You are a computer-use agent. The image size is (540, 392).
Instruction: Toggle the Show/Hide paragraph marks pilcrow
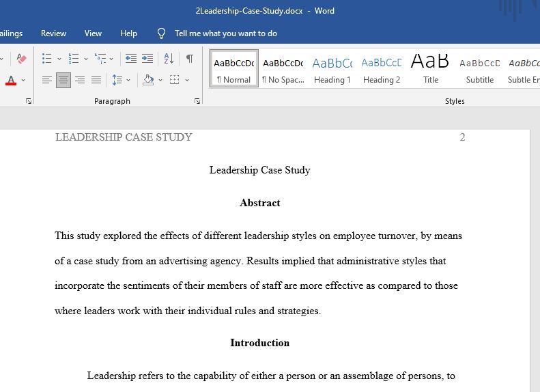click(189, 59)
